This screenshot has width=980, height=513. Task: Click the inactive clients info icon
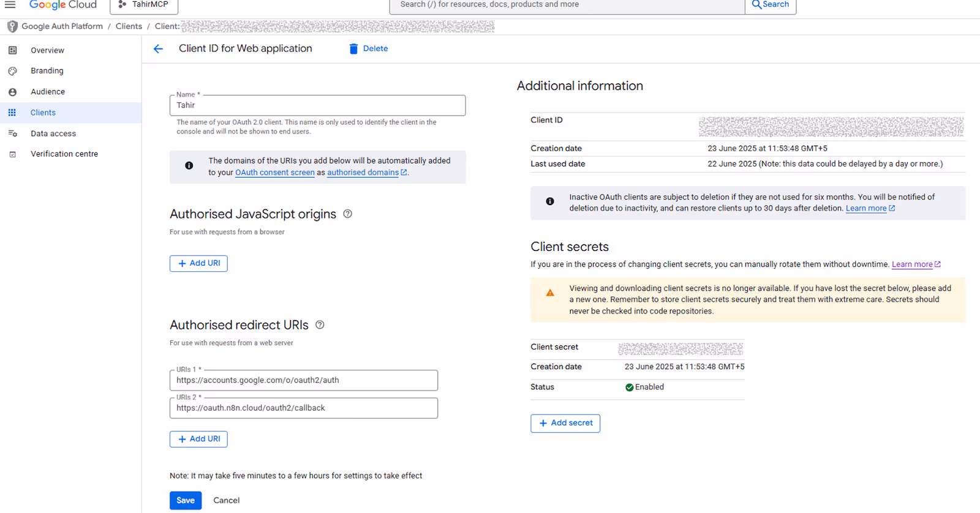(550, 201)
